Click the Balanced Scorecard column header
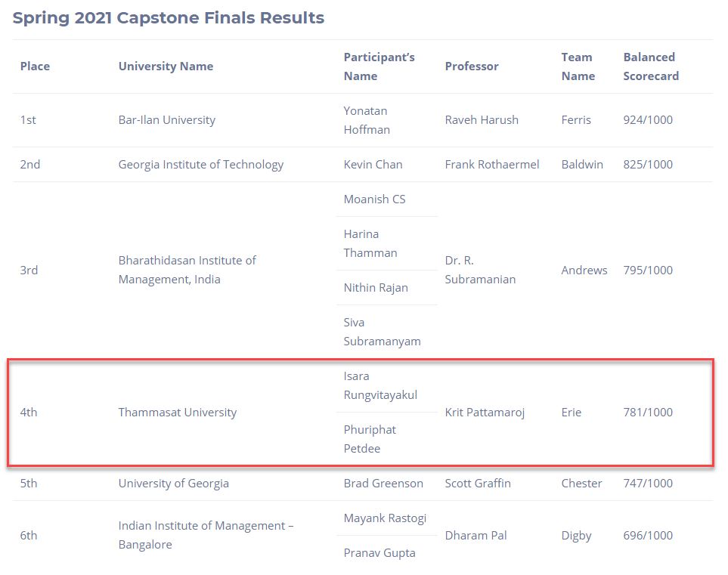The height and width of the screenshot is (575, 728). (x=651, y=66)
